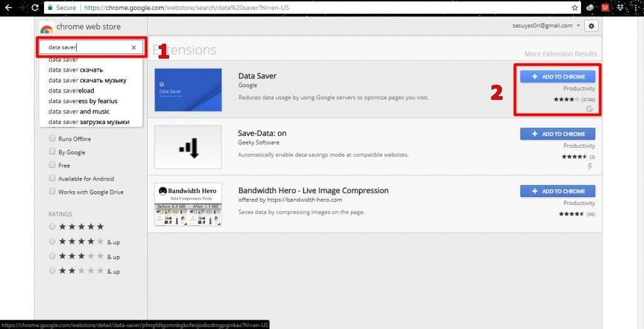Open the Data Saver extension thumbnail
Viewport: 644px width, 329px height.
[188, 90]
